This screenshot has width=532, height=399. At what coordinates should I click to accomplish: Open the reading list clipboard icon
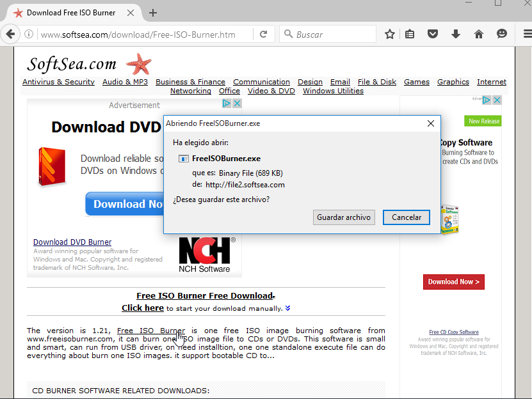(x=410, y=33)
